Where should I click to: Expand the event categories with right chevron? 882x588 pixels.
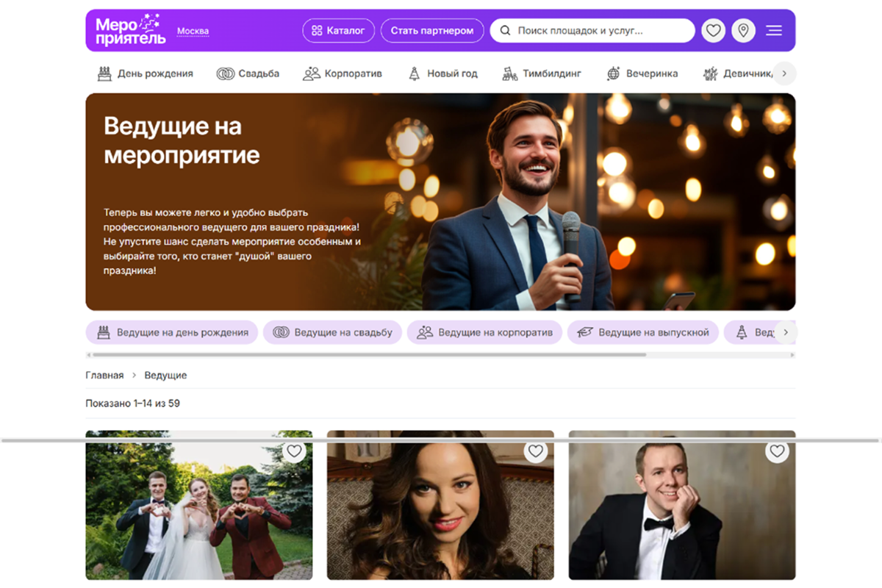[x=784, y=73]
